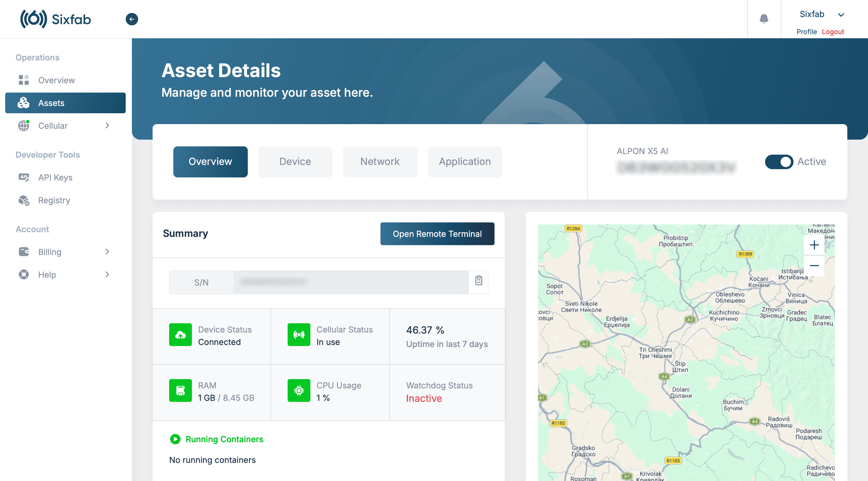Switch to Overview tab
This screenshot has height=481, width=868.
coord(210,162)
